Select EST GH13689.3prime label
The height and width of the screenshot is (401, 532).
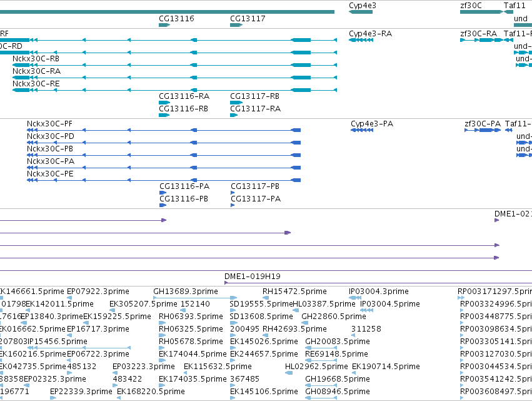pos(186,292)
